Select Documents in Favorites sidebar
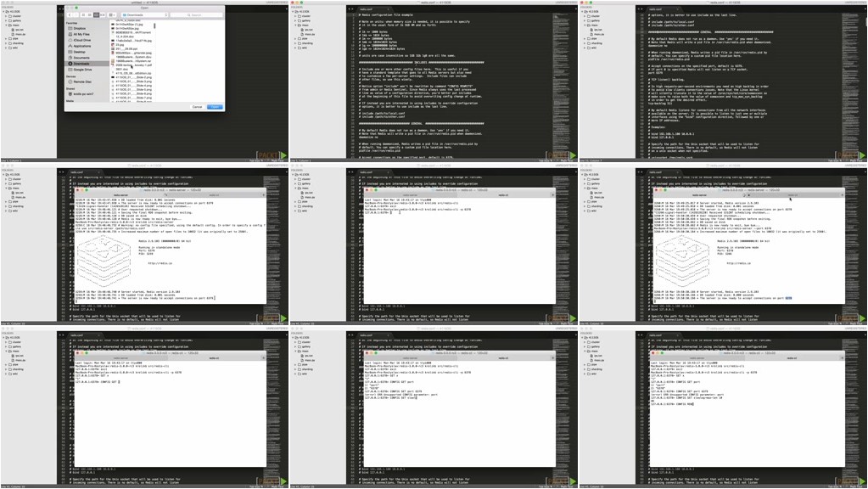This screenshot has height=489, width=868. point(81,58)
